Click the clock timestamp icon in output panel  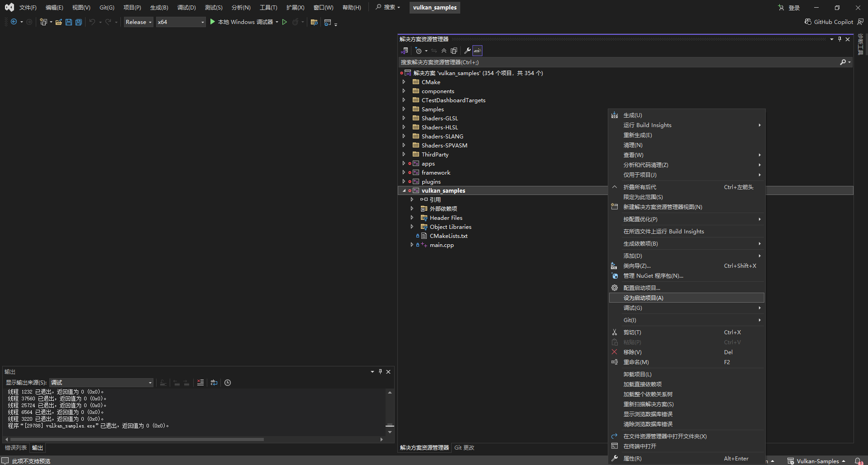coord(228,383)
